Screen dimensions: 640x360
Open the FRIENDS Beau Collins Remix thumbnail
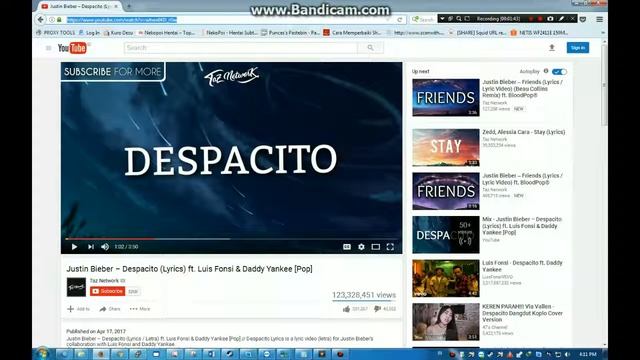point(446,98)
